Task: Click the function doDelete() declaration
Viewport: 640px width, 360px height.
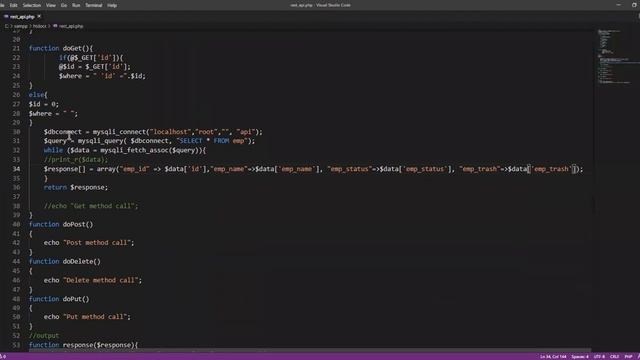Action: [64, 262]
